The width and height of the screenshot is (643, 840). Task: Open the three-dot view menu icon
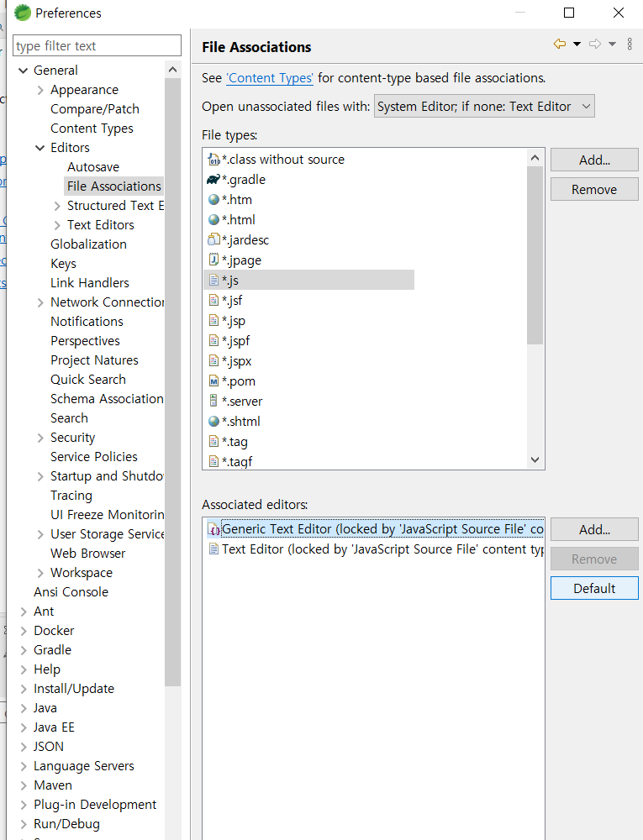point(630,44)
